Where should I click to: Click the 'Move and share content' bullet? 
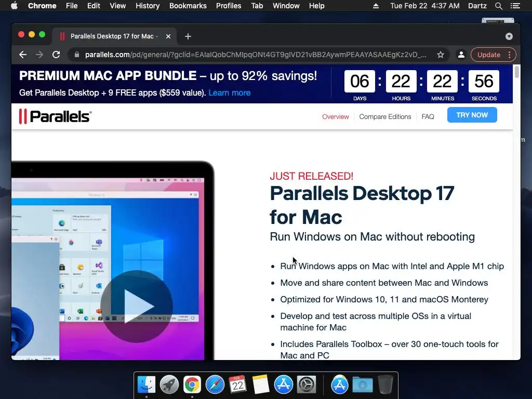point(384,283)
